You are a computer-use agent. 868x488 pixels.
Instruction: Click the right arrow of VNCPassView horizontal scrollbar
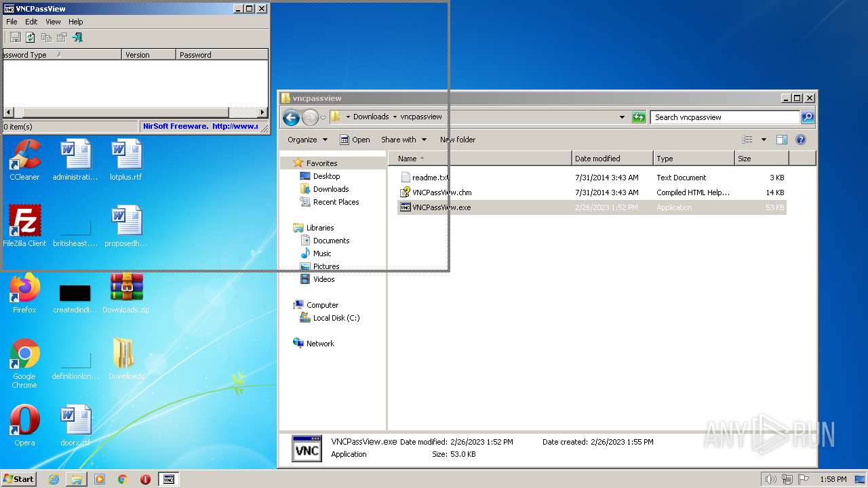tap(262, 112)
